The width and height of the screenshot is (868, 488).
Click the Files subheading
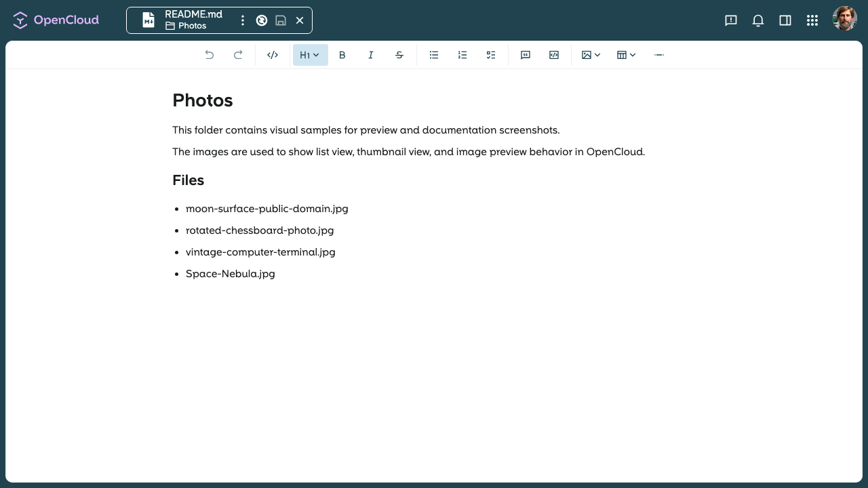(189, 180)
